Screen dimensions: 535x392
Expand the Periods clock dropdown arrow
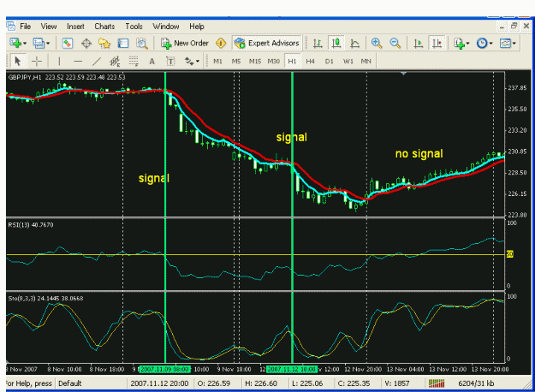[491, 44]
